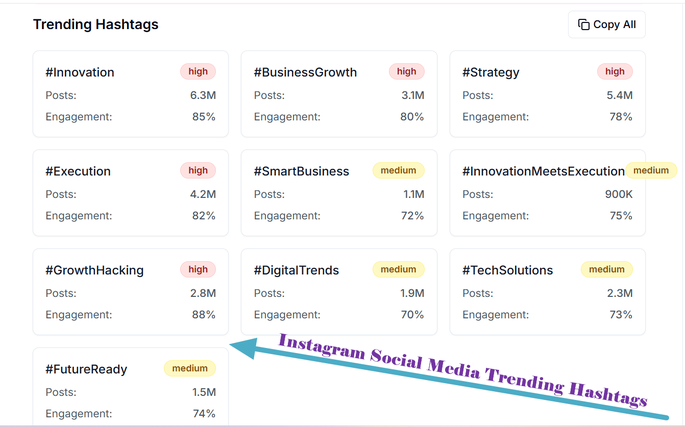Open the #Strategy hashtag card
Screen dimensions: 685x427
point(547,94)
